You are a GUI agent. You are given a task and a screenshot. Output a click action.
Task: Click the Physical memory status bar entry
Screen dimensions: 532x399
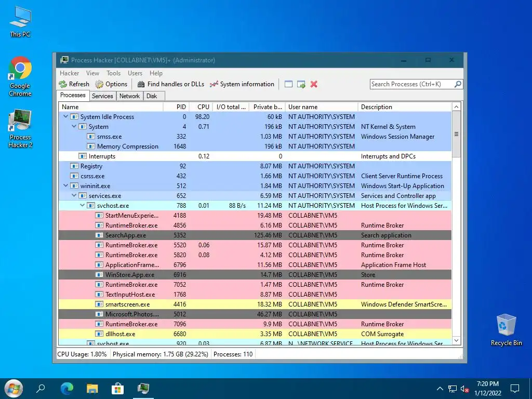pyautogui.click(x=160, y=354)
